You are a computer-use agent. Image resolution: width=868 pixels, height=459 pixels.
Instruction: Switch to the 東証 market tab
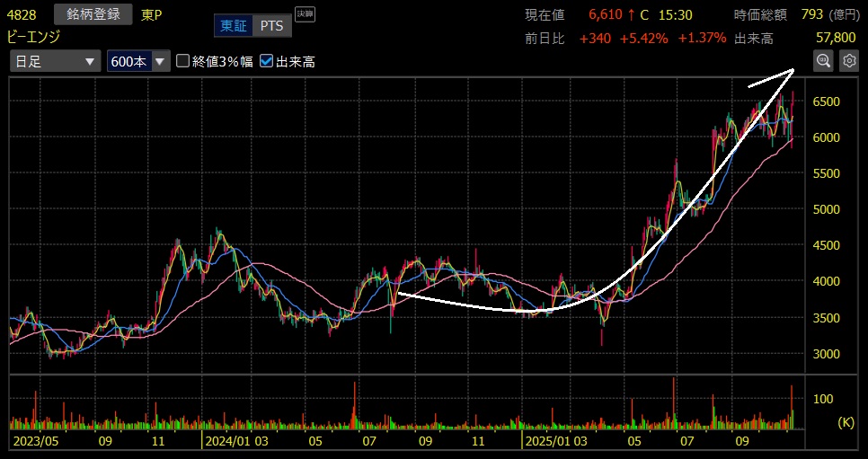pyautogui.click(x=234, y=26)
